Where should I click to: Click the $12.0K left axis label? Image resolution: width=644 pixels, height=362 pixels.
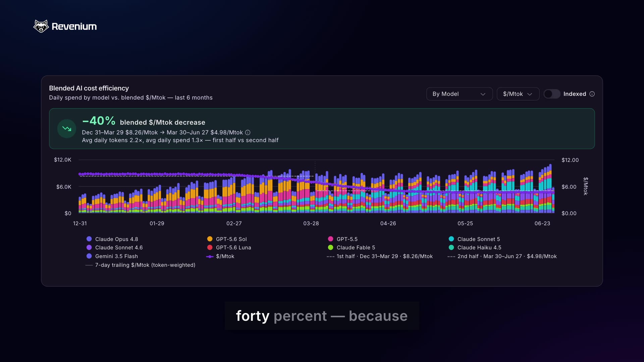pos(63,160)
